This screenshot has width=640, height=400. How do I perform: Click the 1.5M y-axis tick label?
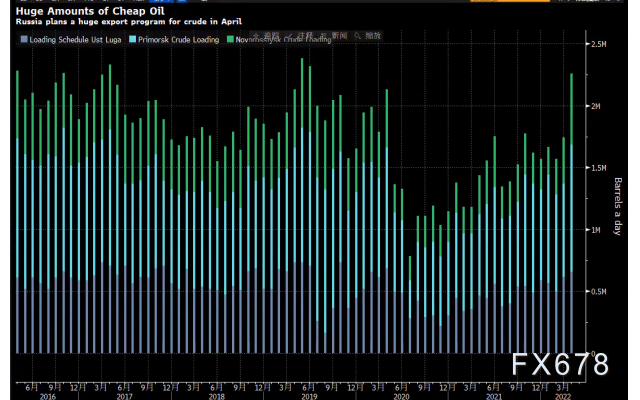(x=598, y=168)
